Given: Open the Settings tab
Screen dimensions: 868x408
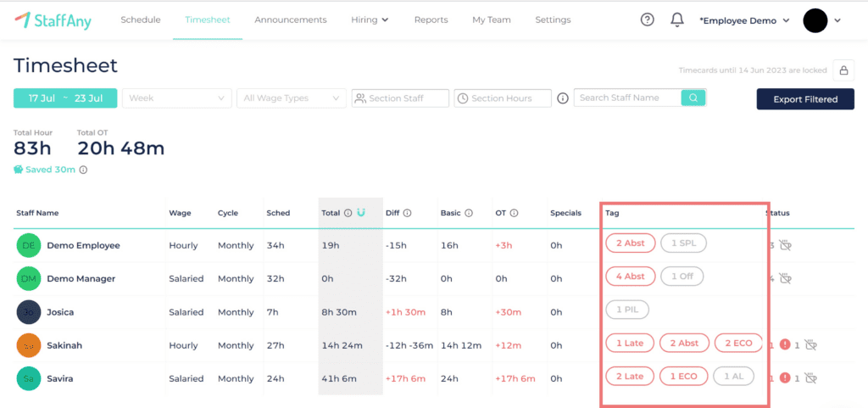Looking at the screenshot, I should pos(553,20).
